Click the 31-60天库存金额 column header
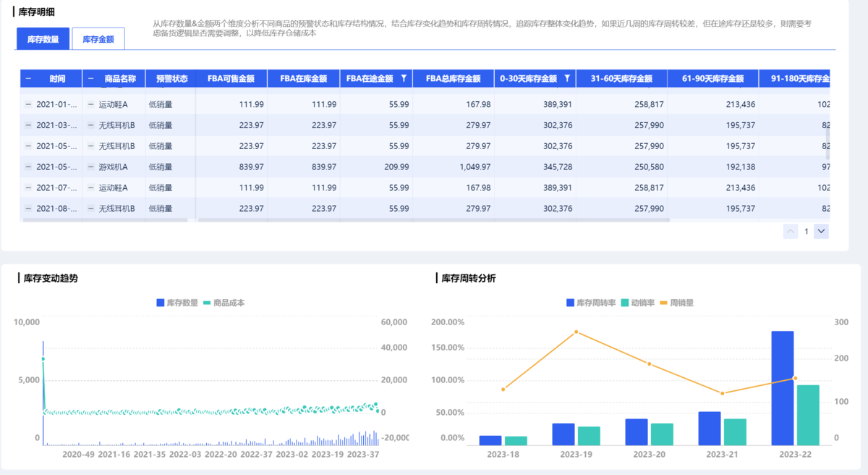The height and width of the screenshot is (475, 868). (x=621, y=78)
